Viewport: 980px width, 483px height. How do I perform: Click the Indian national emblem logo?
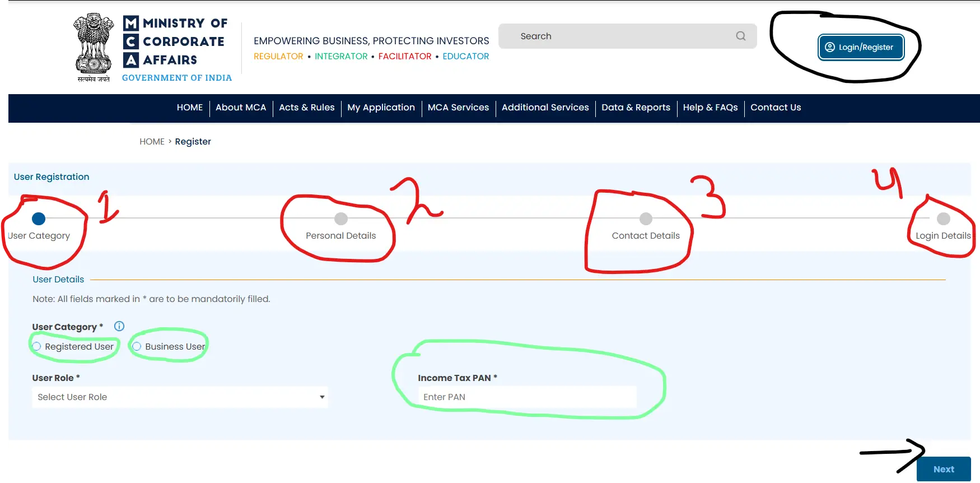tap(94, 47)
